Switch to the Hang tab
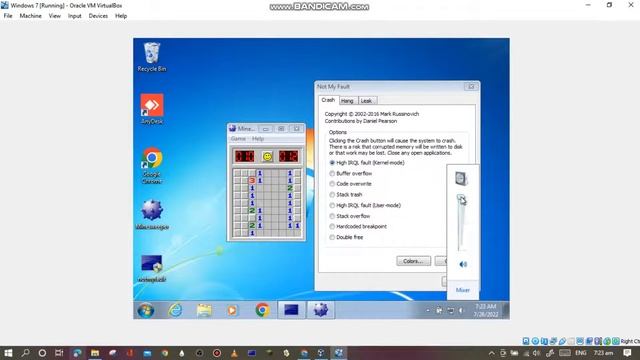Image resolution: width=640 pixels, height=360 pixels. [347, 101]
